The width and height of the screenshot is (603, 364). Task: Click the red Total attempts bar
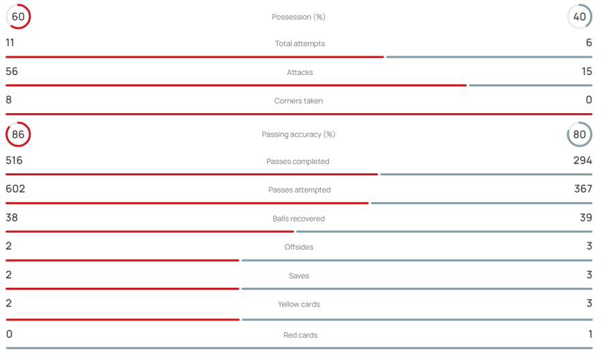[x=194, y=57]
